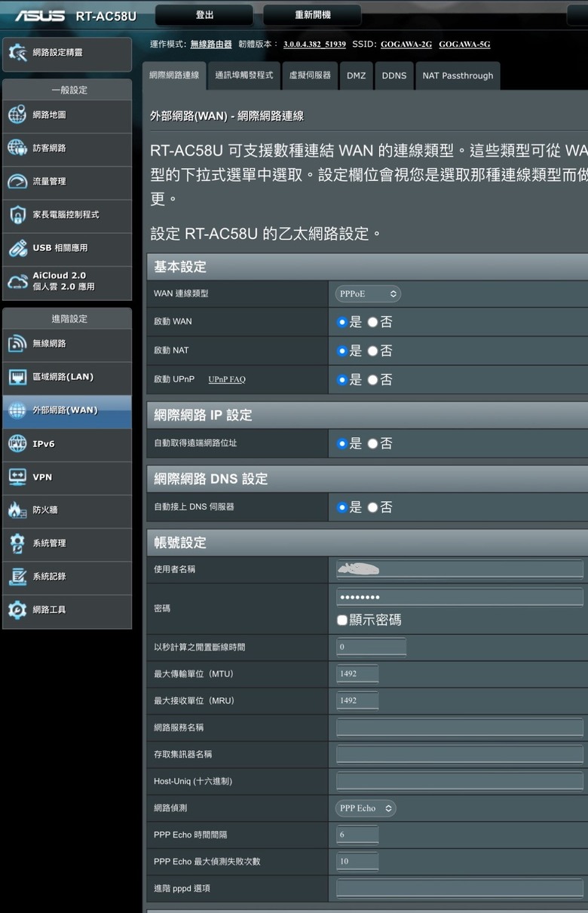
Task: Click the 以秒計算之閒置斷線時間 field
Action: (371, 647)
